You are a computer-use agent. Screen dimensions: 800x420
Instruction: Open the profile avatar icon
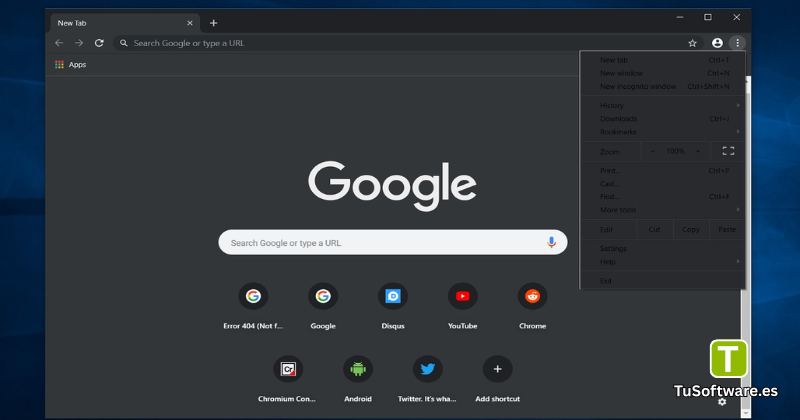tap(717, 43)
